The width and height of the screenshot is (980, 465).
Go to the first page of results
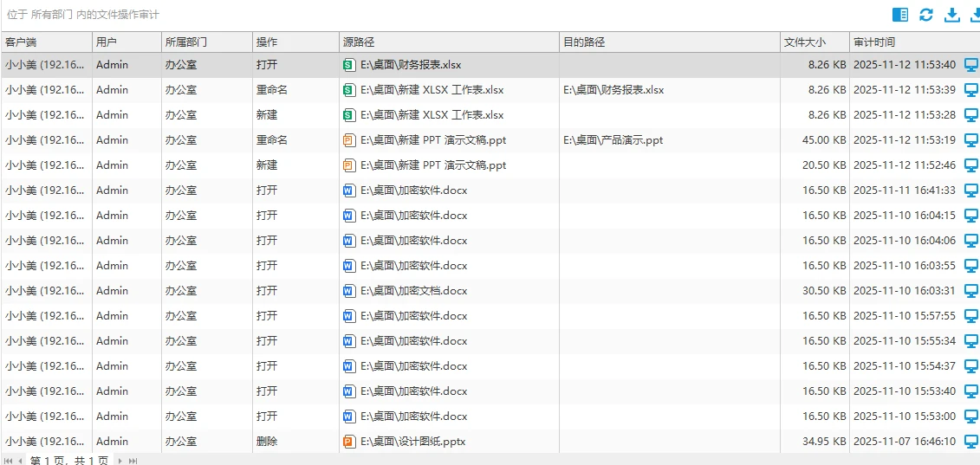8,461
